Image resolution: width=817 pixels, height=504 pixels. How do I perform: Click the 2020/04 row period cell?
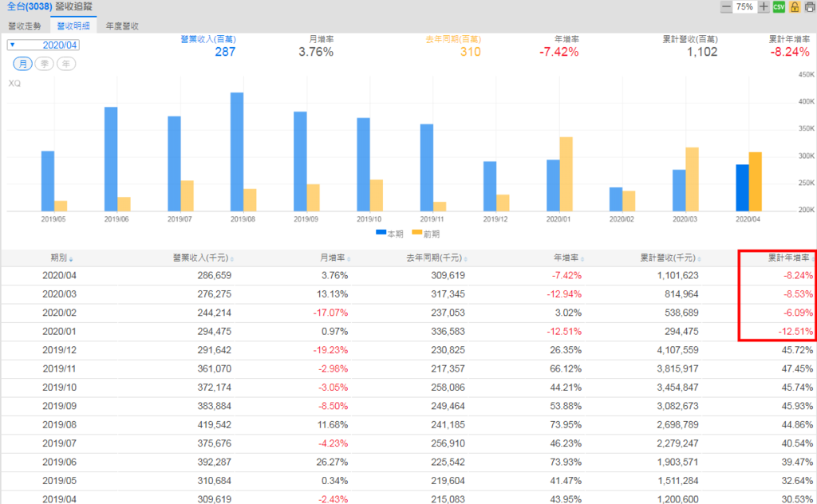(x=59, y=275)
